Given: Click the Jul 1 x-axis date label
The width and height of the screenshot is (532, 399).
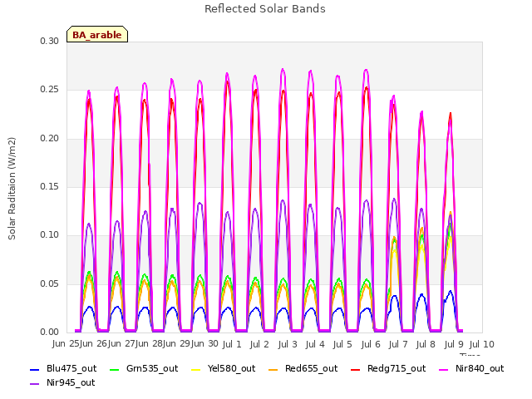Looking at the screenshot, I should [x=232, y=344].
